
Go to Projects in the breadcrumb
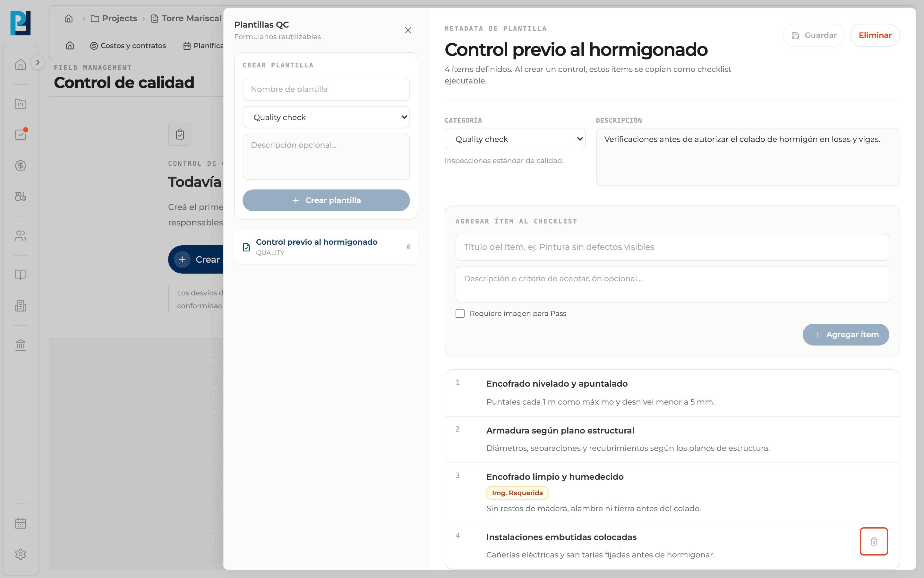click(x=114, y=18)
